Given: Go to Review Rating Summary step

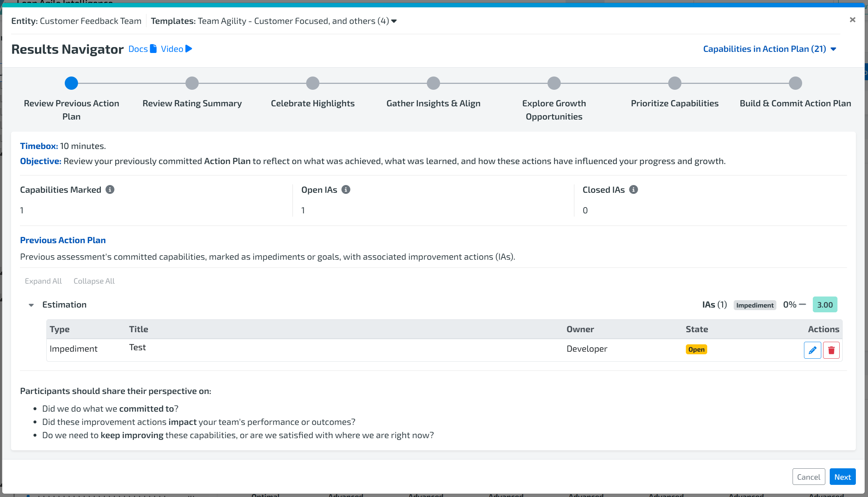Looking at the screenshot, I should 192,84.
